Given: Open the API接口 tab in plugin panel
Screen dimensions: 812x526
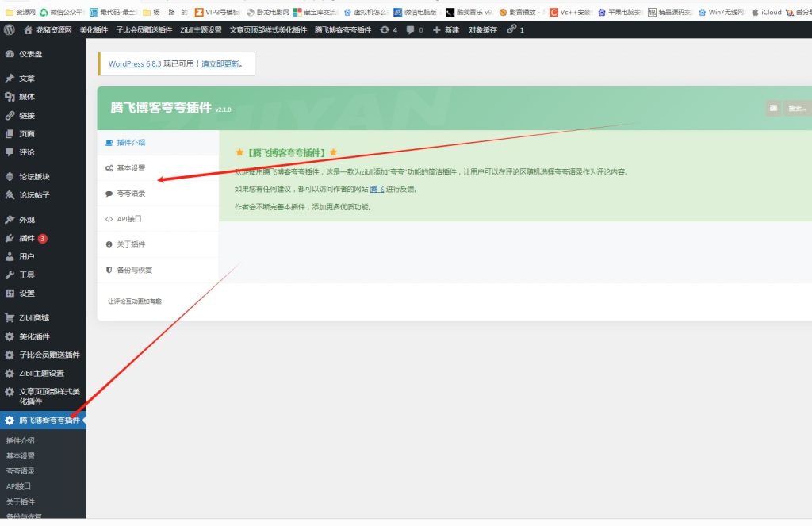Looking at the screenshot, I should point(128,219).
